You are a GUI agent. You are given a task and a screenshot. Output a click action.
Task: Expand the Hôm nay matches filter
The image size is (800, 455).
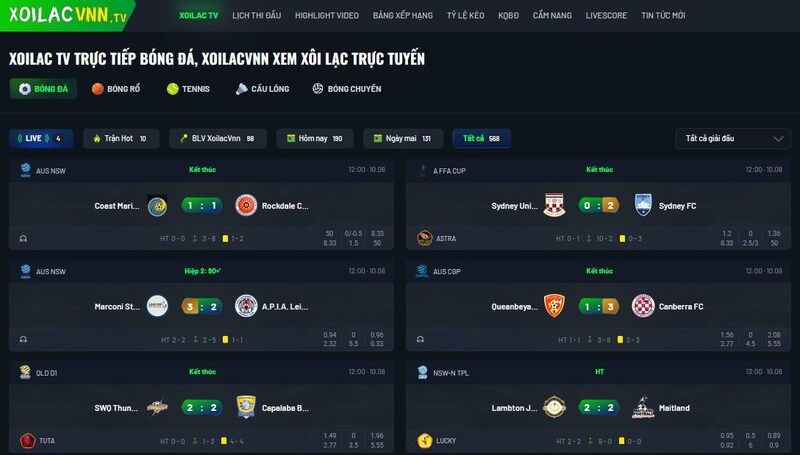tap(314, 138)
